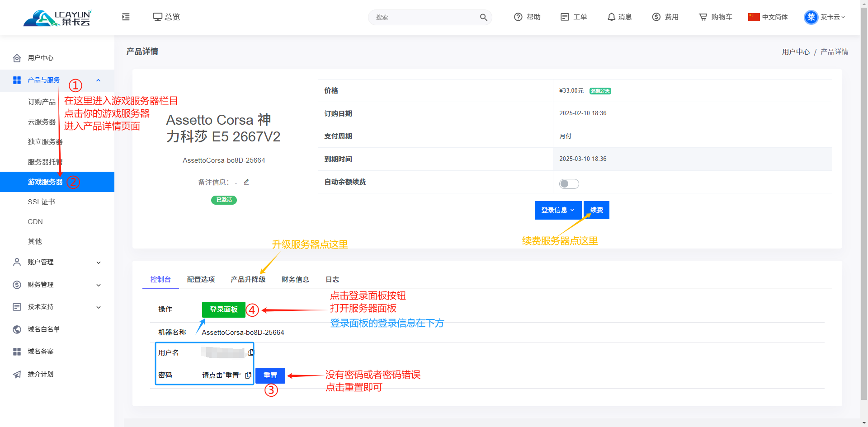
Task: Open 费用 billing in top bar
Action: pyautogui.click(x=665, y=17)
